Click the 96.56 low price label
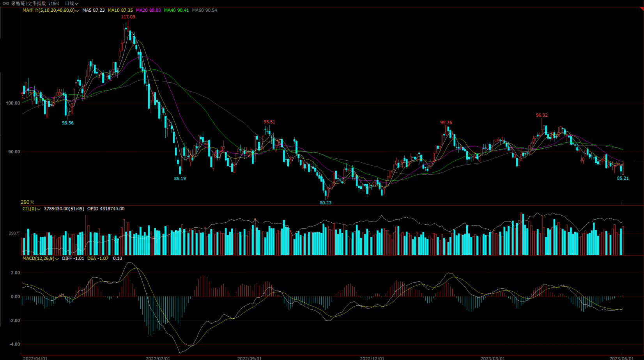This screenshot has width=644, height=360. tap(67, 123)
